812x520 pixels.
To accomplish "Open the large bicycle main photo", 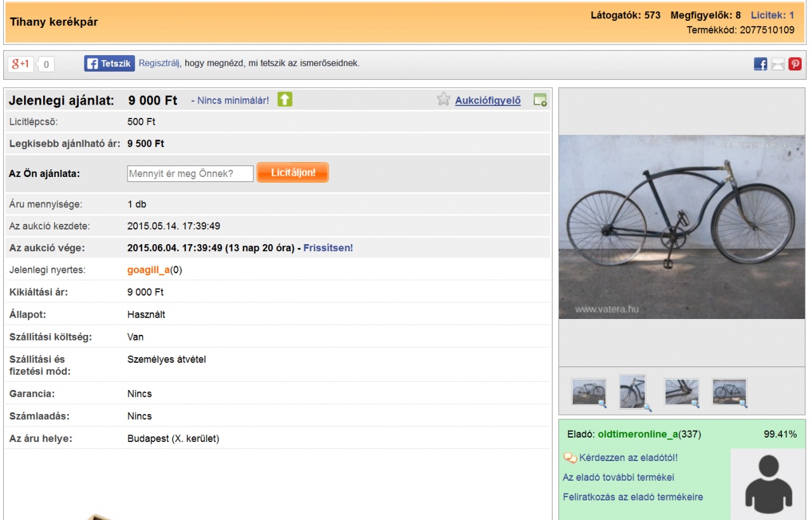I will [681, 226].
